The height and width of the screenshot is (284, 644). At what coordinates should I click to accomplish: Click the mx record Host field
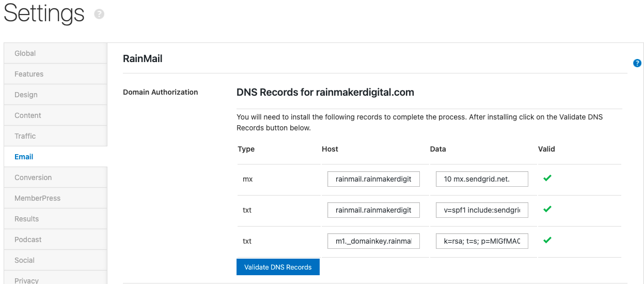click(373, 179)
